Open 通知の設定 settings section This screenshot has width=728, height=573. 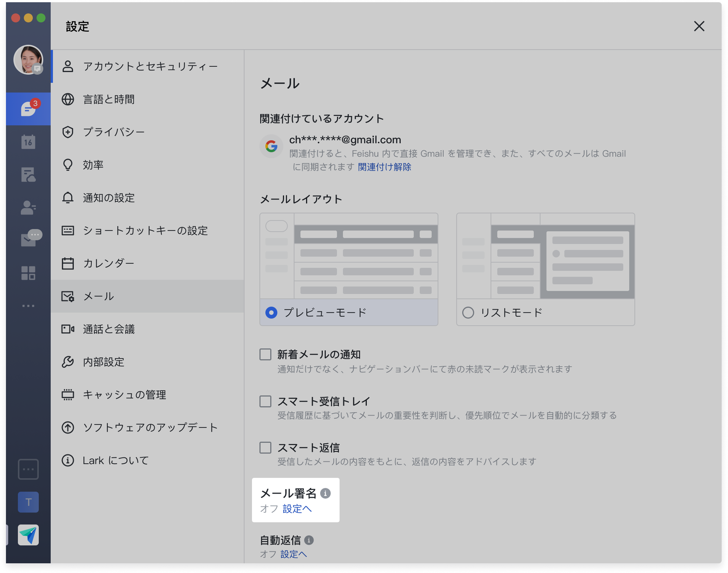108,198
